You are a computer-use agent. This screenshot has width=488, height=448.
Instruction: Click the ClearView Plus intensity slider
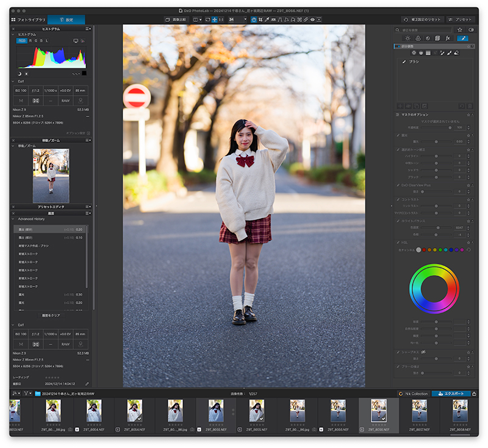[x=436, y=191]
